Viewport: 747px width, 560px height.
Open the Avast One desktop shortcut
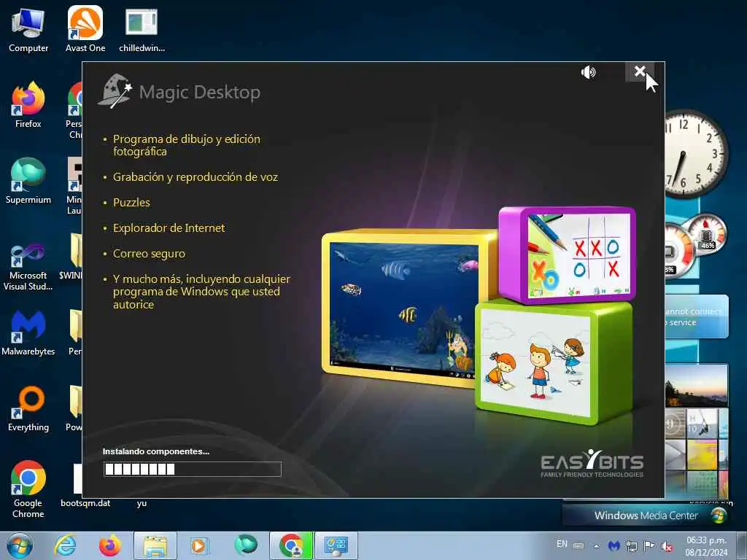[85, 30]
